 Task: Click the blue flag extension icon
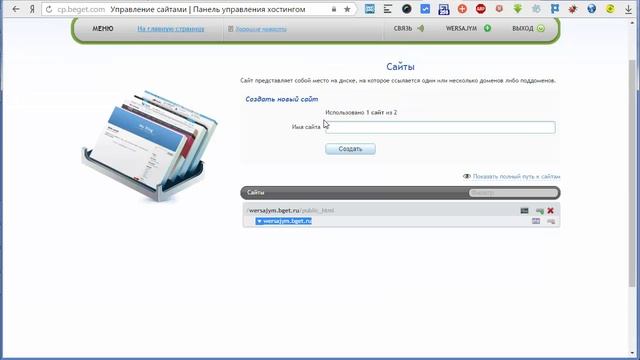pyautogui.click(x=555, y=9)
